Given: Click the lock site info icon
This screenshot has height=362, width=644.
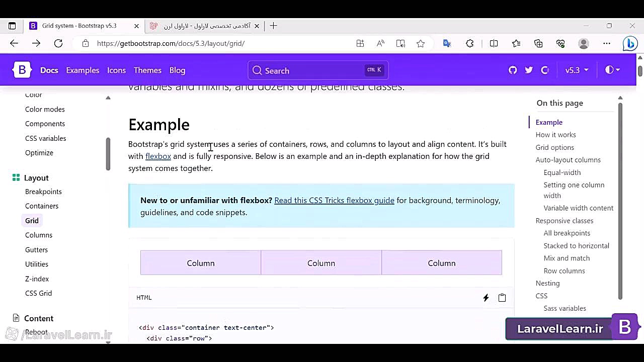Looking at the screenshot, I should tap(86, 44).
